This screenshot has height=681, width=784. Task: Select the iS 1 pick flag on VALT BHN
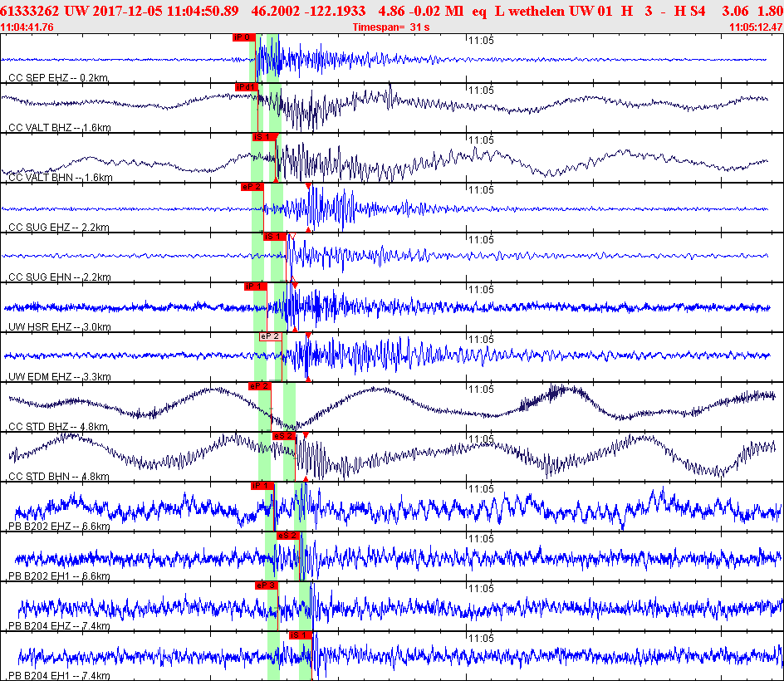click(x=263, y=137)
